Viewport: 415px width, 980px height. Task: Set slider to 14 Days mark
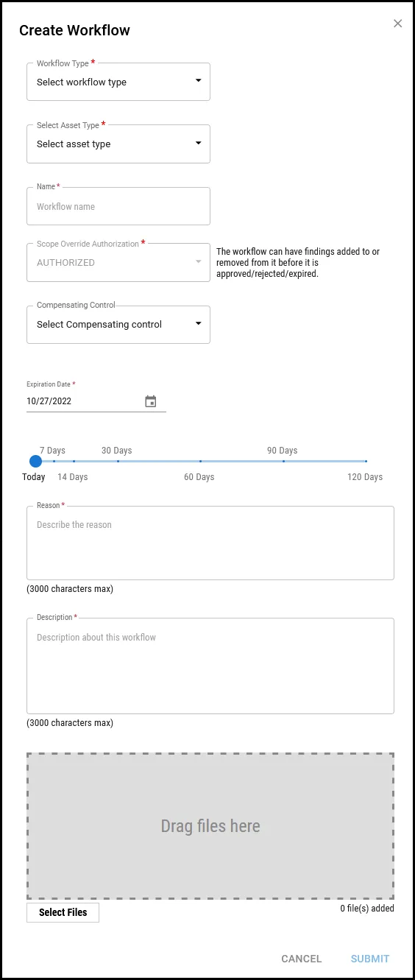[74, 462]
